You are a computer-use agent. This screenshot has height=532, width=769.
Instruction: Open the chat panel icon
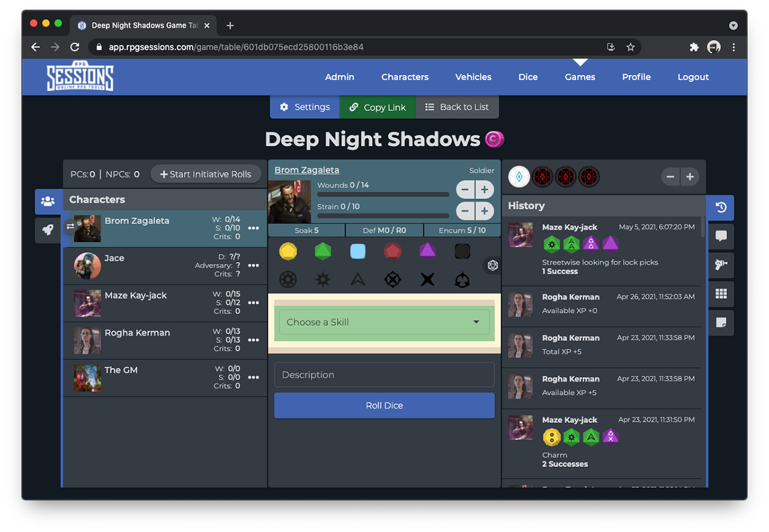tap(721, 236)
